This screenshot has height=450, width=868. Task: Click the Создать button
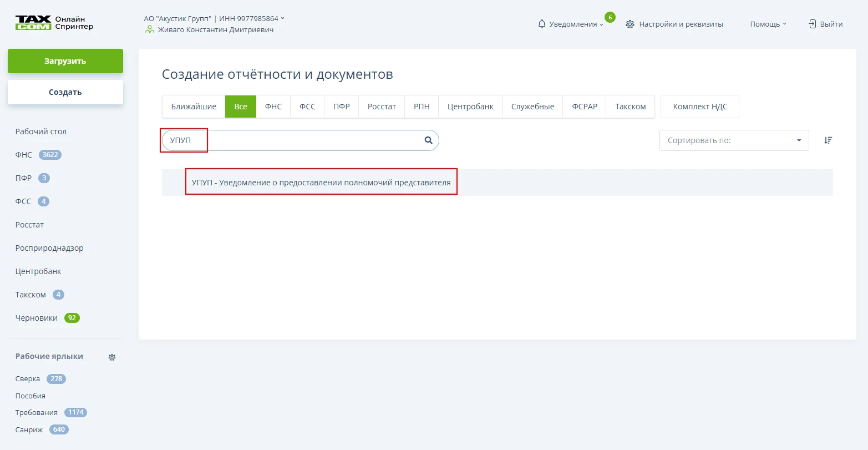click(65, 92)
